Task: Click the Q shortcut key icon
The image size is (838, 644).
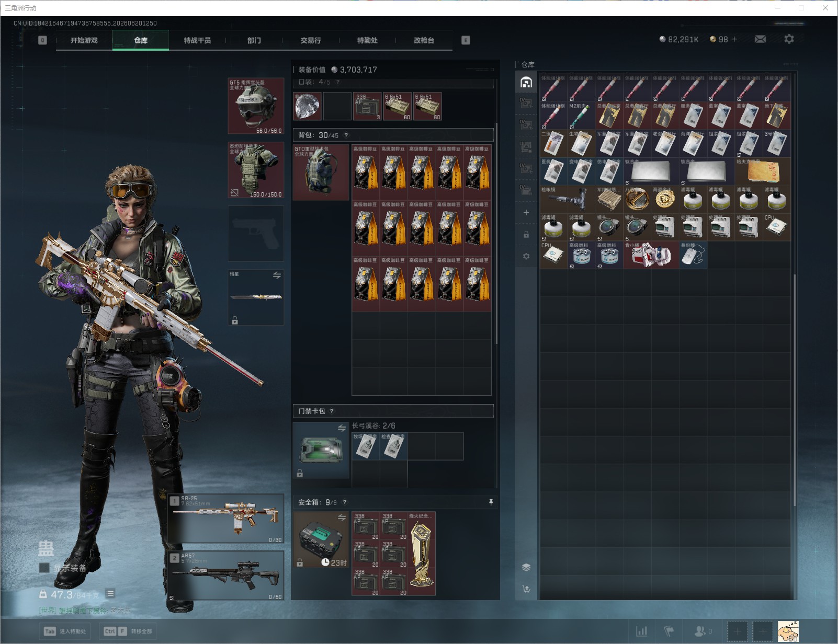Action: [43, 40]
